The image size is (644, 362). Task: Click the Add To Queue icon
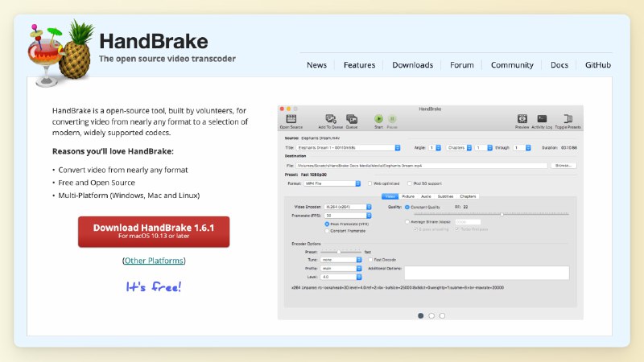point(330,119)
